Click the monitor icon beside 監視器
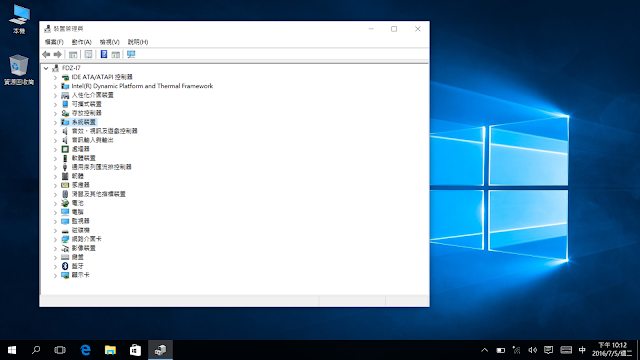 [x=65, y=221]
